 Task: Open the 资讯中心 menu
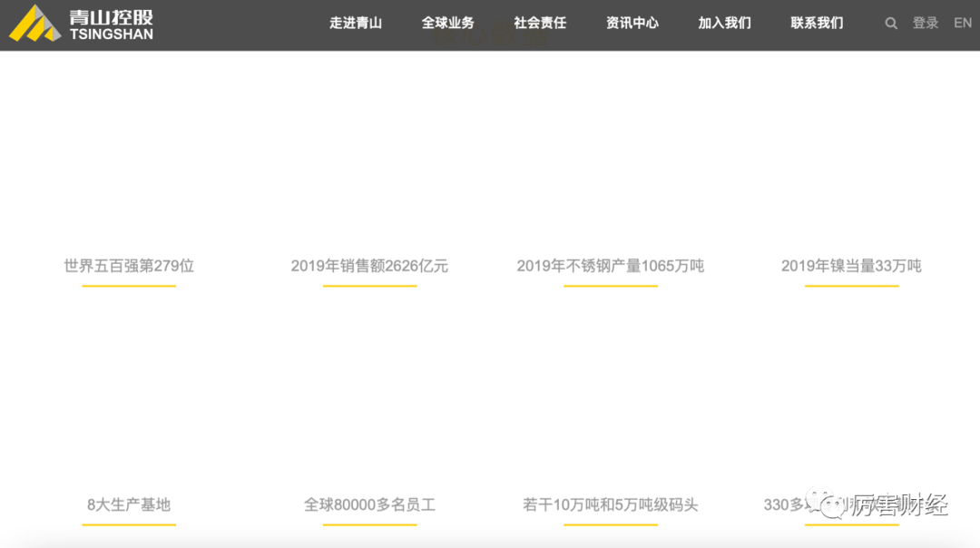click(632, 23)
